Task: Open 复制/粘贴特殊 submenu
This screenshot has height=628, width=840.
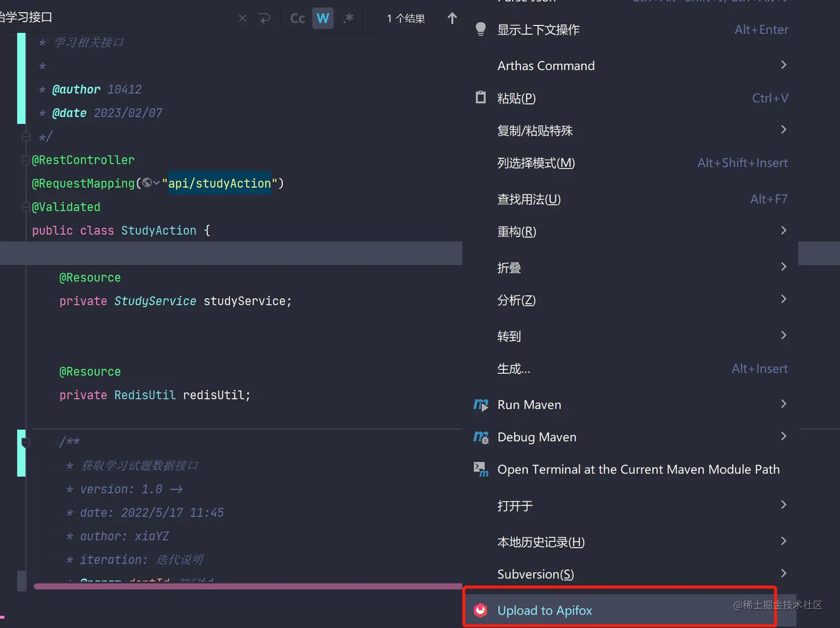Action: click(x=631, y=130)
